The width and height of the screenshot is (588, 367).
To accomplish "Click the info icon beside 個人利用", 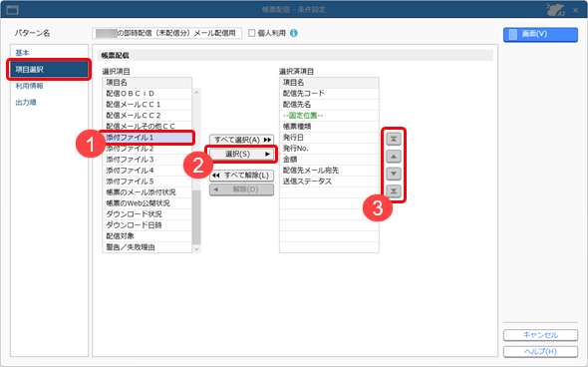I will [x=294, y=33].
